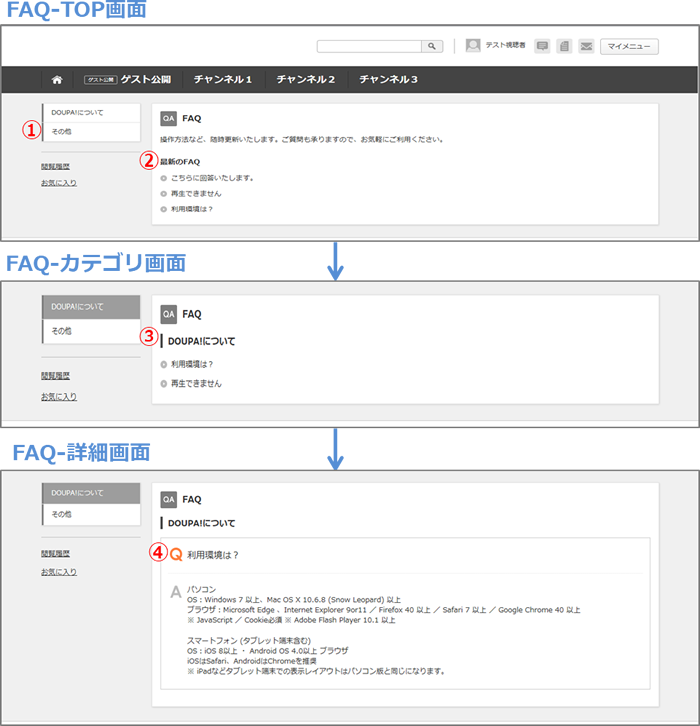Open 再生できません under 最新のFAQ
Screen dimensions: 700x726
[196, 194]
